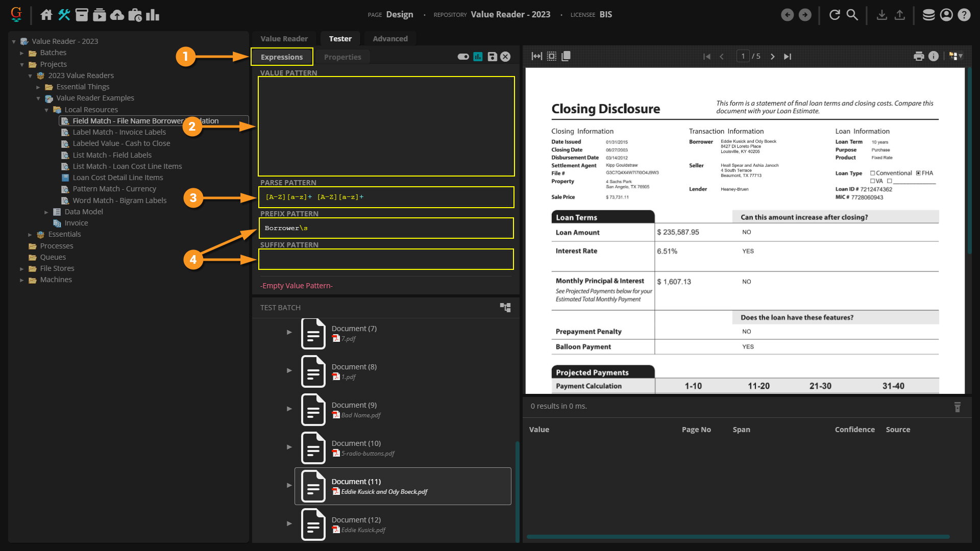980x551 pixels.
Task: Click into the Suffix Pattern field
Action: 386,260
